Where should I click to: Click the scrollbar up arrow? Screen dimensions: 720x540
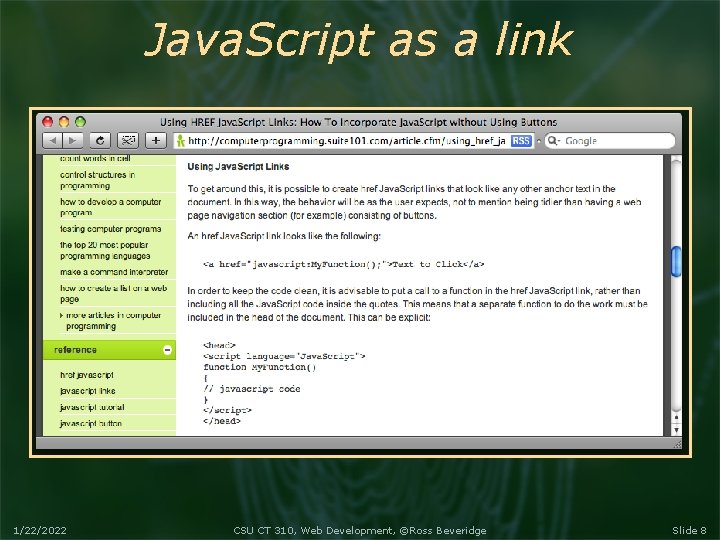[x=676, y=417]
